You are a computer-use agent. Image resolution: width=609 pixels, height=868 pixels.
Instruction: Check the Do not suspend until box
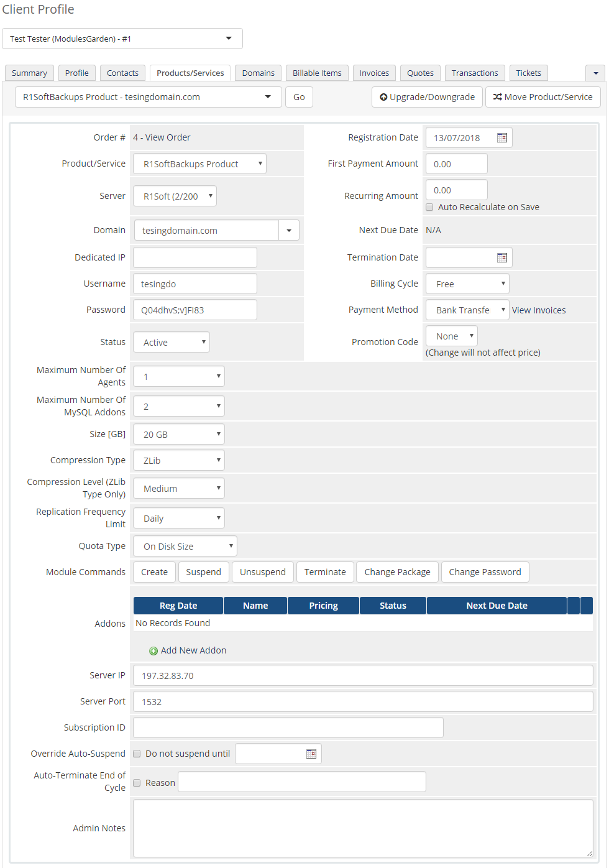click(x=137, y=754)
